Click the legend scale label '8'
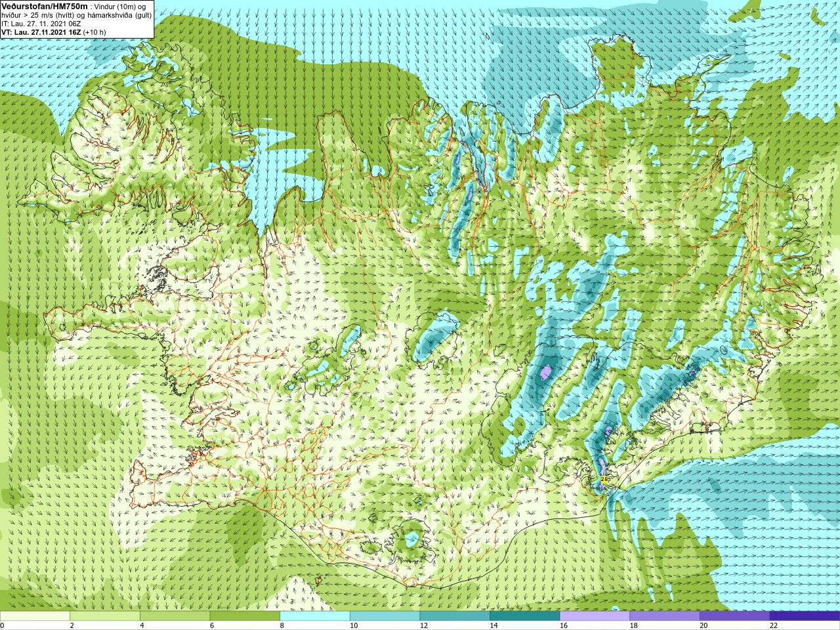The width and height of the screenshot is (840, 630). (x=282, y=625)
